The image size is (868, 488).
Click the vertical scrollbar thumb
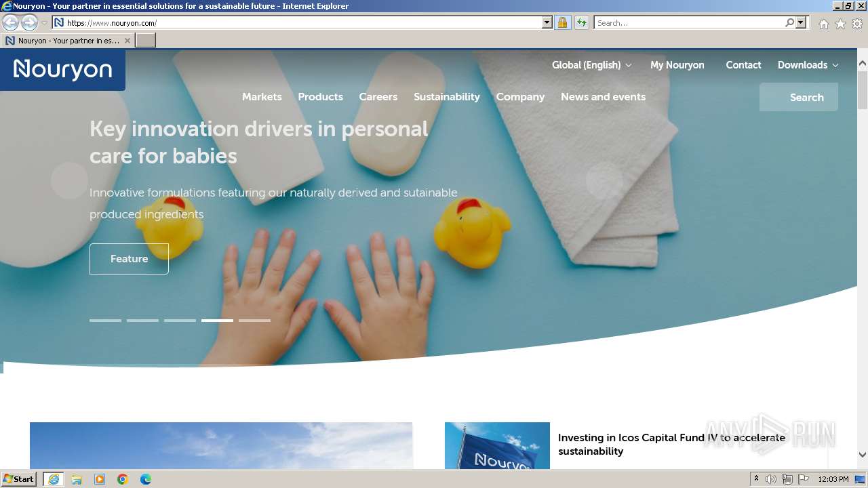[x=863, y=89]
